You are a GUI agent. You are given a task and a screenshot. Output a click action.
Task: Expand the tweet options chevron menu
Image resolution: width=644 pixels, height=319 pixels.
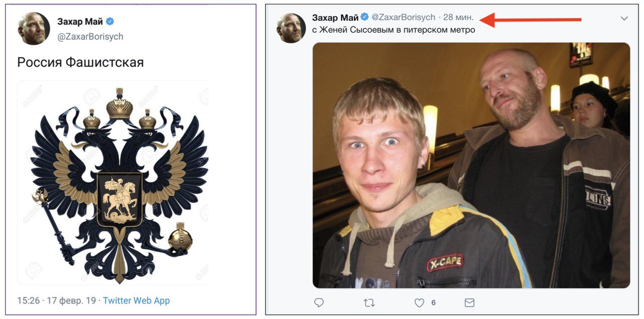pos(624,18)
